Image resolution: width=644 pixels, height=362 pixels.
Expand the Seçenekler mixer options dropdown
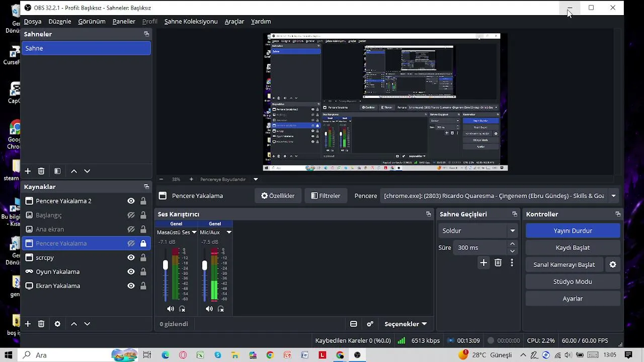pyautogui.click(x=406, y=324)
